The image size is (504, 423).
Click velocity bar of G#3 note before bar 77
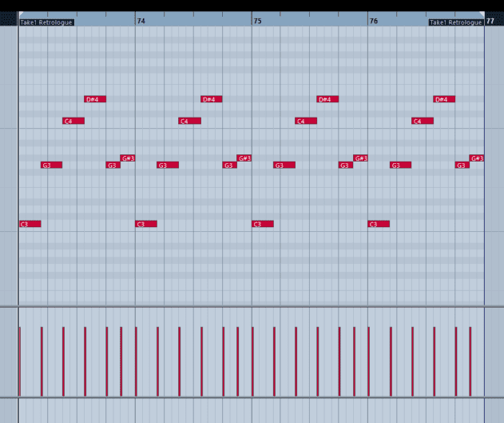pyautogui.click(x=470, y=361)
